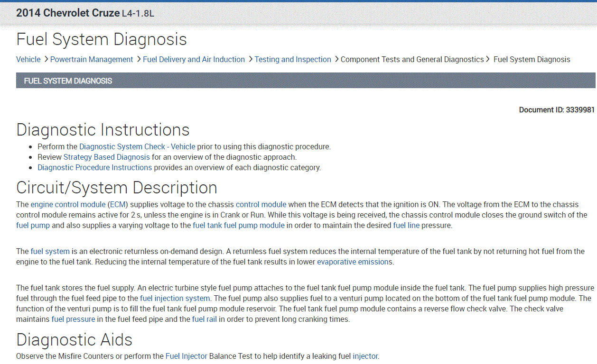Click the fuel line link
The image size is (597, 364).
coord(406,225)
